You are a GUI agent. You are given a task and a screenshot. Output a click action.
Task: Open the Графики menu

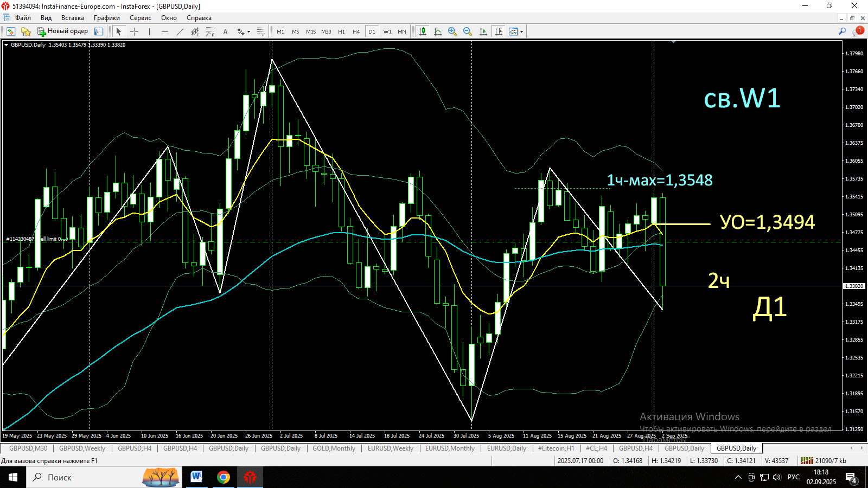pyautogui.click(x=106, y=18)
